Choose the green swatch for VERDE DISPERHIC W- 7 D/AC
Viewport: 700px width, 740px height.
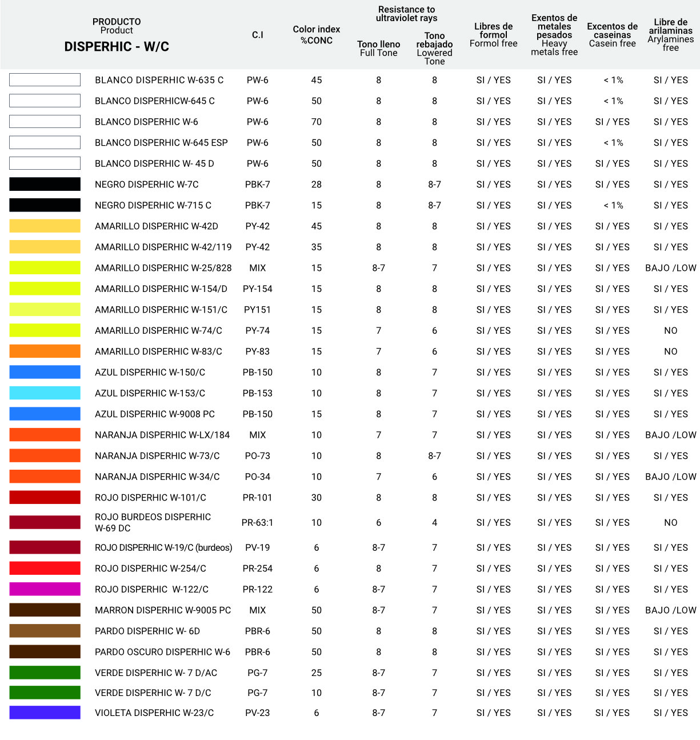tap(45, 673)
